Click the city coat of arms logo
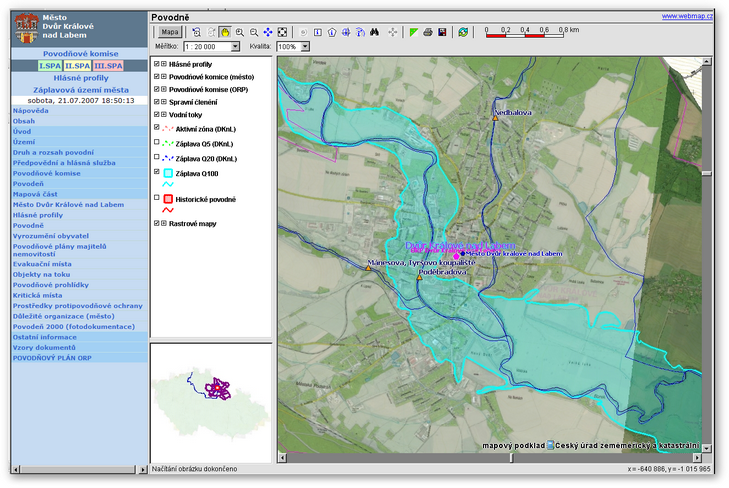Viewport: 729px width, 488px height. [27, 27]
